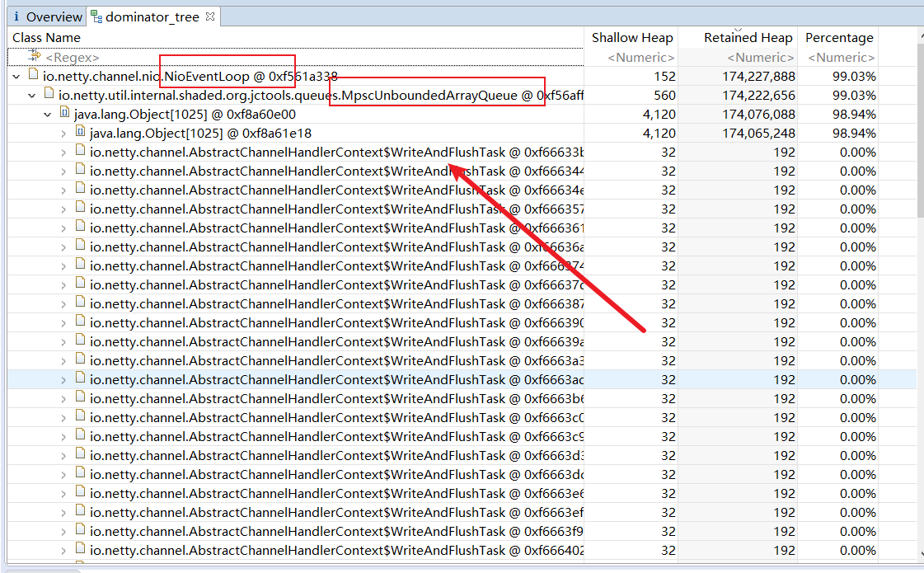
Task: Expand WriteAndFlushTask @ 0xf666390 row
Action: [x=63, y=323]
